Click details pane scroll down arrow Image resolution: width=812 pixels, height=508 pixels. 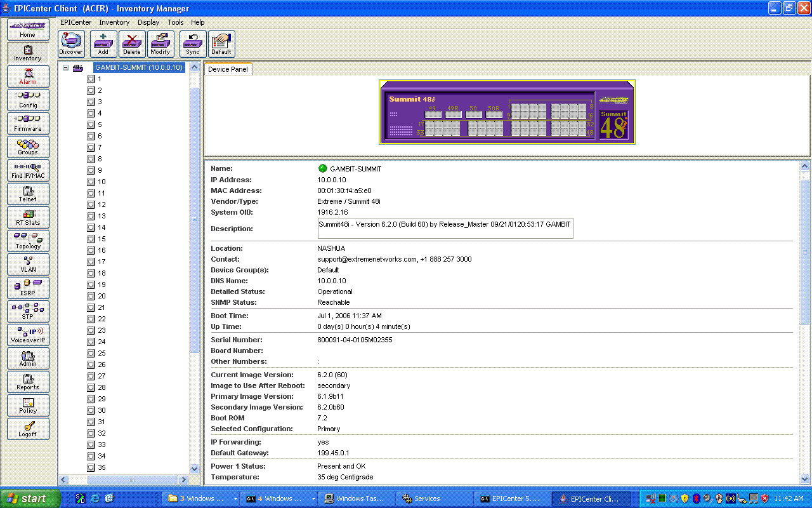(805, 479)
